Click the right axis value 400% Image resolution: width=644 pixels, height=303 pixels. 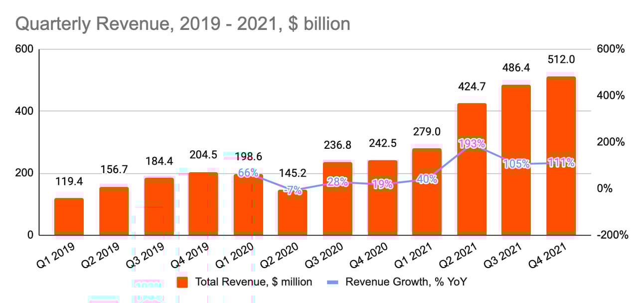(x=611, y=95)
